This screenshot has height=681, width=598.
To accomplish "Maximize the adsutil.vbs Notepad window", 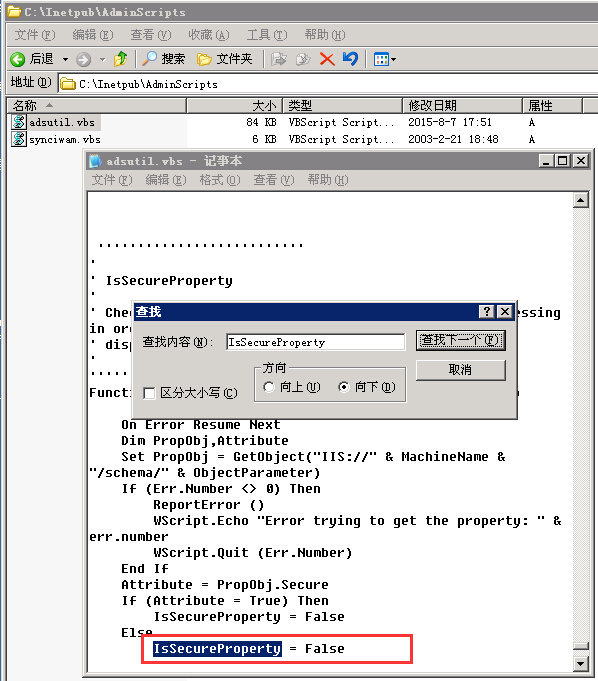I will coord(562,161).
